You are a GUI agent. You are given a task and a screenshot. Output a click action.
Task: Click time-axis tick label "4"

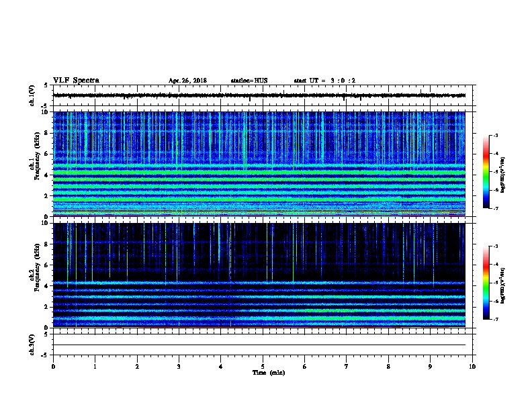[x=220, y=366]
